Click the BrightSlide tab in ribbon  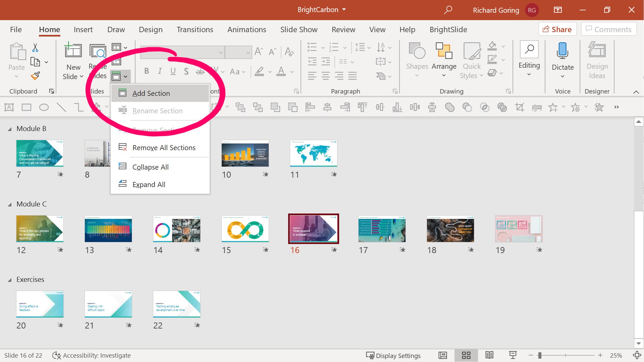tap(448, 29)
